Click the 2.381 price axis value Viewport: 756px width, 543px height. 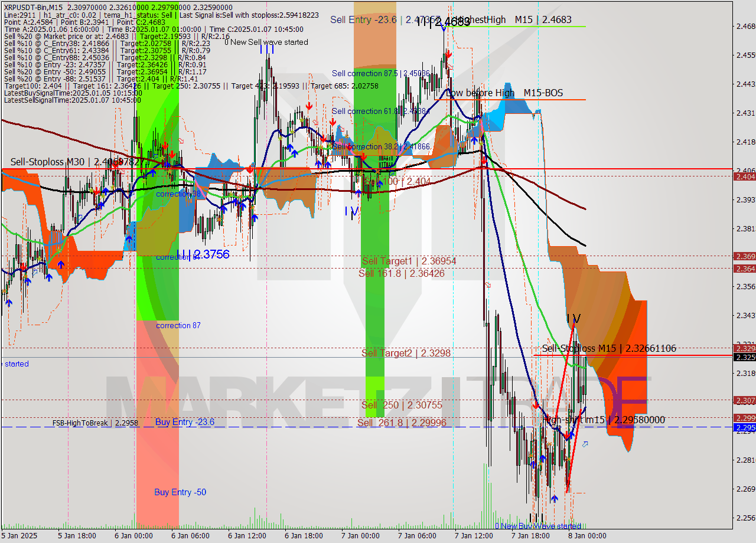(745, 228)
